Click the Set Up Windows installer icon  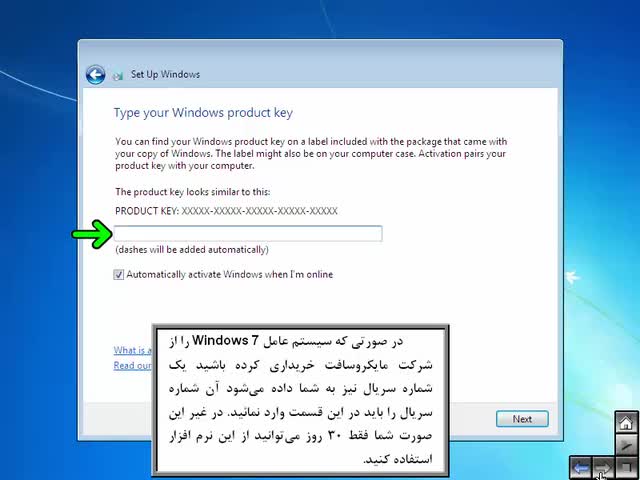click(118, 76)
